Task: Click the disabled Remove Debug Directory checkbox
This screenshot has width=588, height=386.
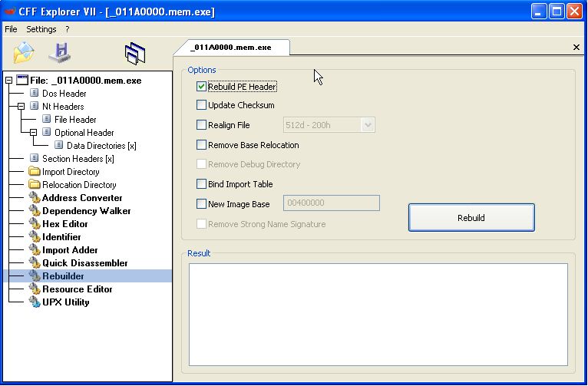Action: point(201,164)
